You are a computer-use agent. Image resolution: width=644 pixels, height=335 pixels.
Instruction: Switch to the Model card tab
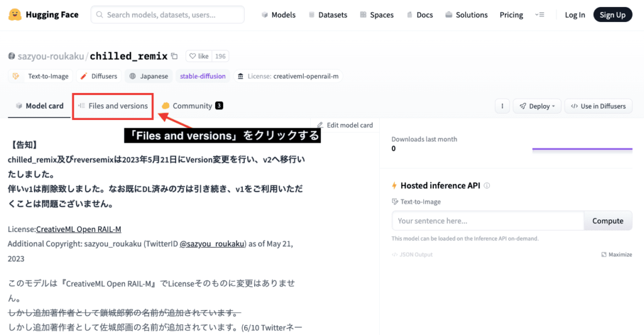click(40, 106)
